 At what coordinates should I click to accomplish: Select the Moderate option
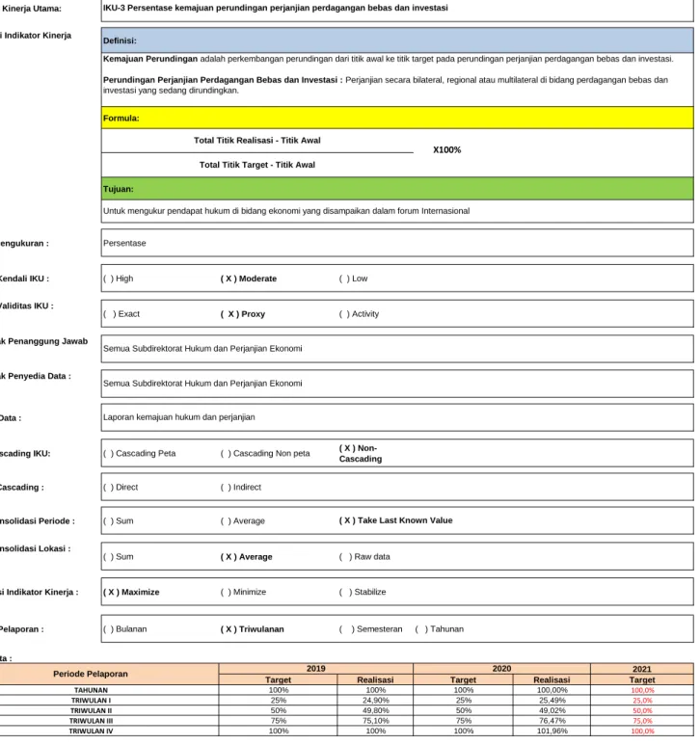click(249, 279)
